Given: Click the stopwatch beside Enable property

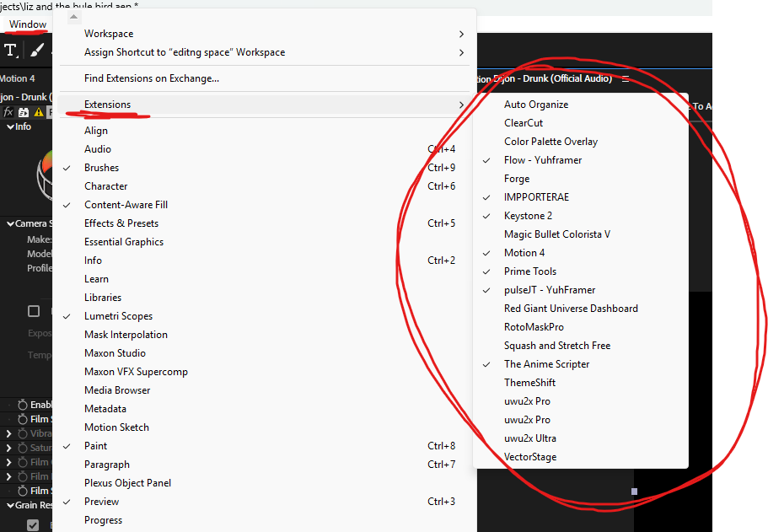Looking at the screenshot, I should (x=23, y=406).
